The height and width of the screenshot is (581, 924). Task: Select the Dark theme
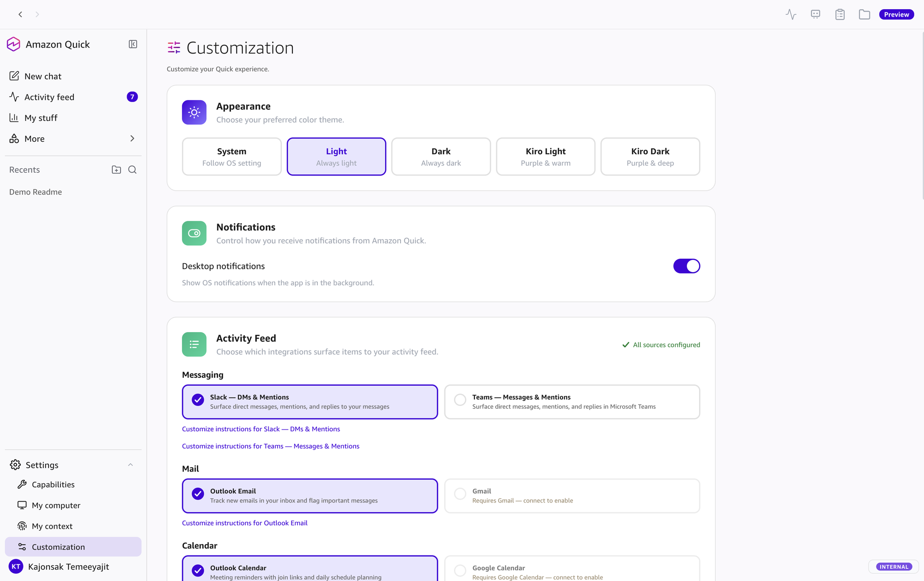click(441, 157)
